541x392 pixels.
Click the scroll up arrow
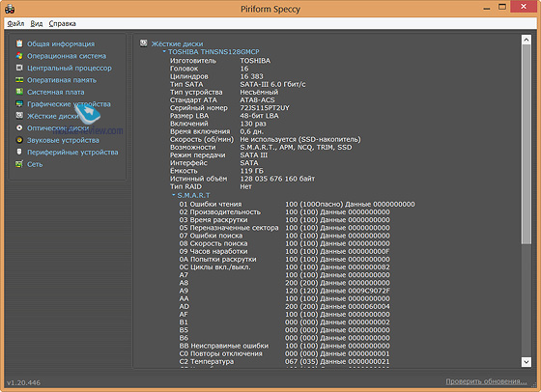coord(527,40)
